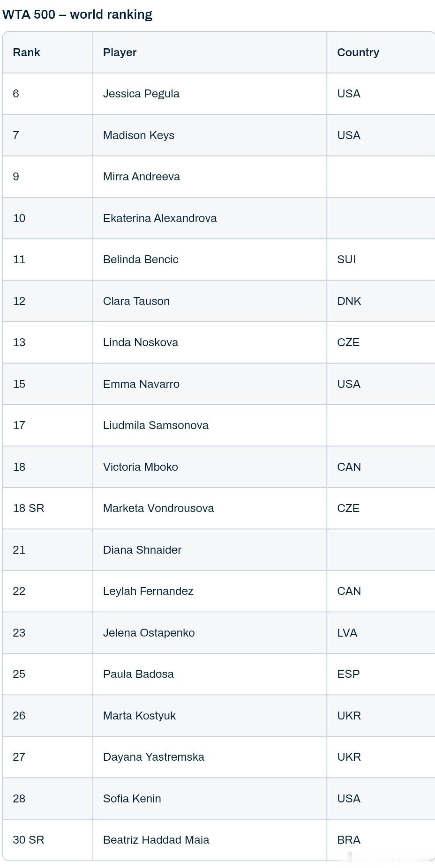Select the Jessica Pegula player cell
The height and width of the screenshot is (868, 435).
coord(141,94)
